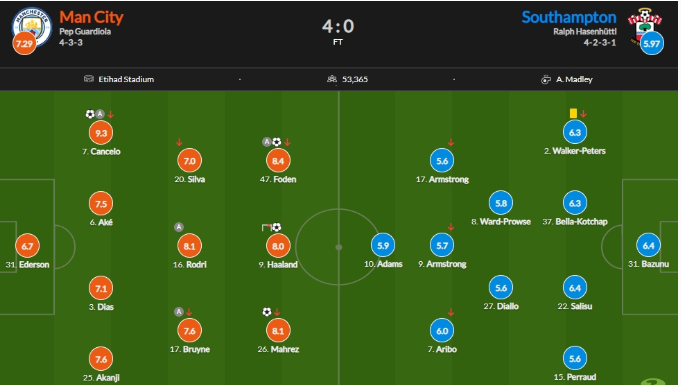Click the goal ball icon above Mahrez
Image resolution: width=681 pixels, height=385 pixels.
coord(267,312)
